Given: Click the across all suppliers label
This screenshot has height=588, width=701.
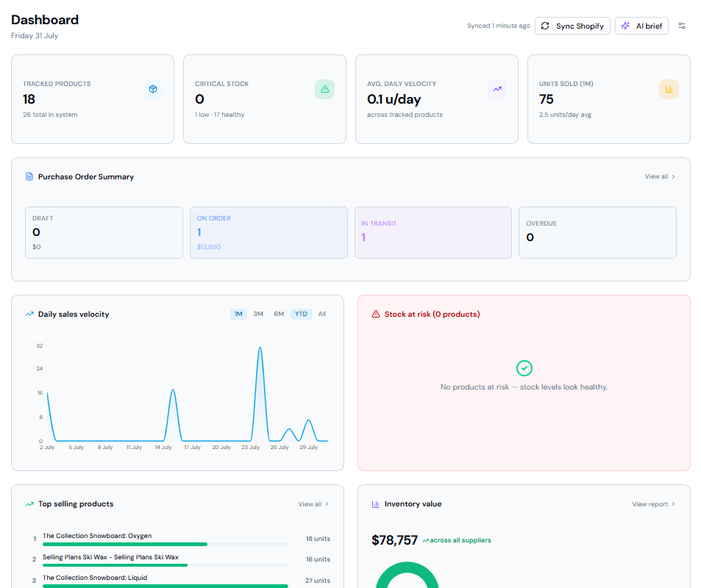Looking at the screenshot, I should pyautogui.click(x=460, y=540).
